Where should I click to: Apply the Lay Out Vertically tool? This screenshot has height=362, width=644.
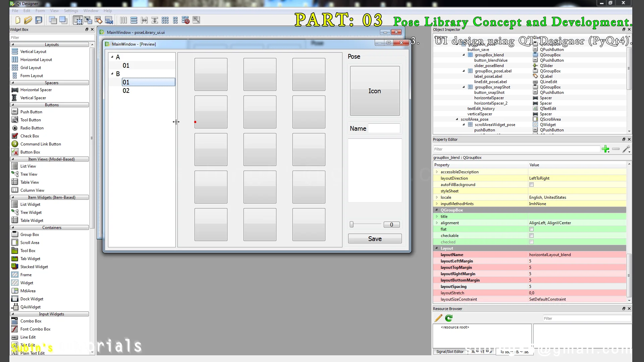tap(134, 20)
